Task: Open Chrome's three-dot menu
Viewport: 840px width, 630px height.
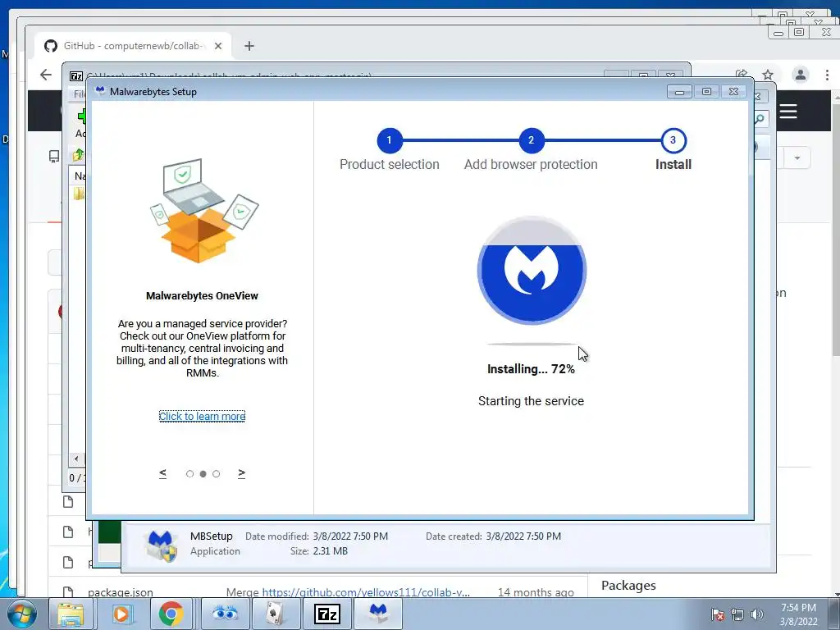Action: pos(827,75)
